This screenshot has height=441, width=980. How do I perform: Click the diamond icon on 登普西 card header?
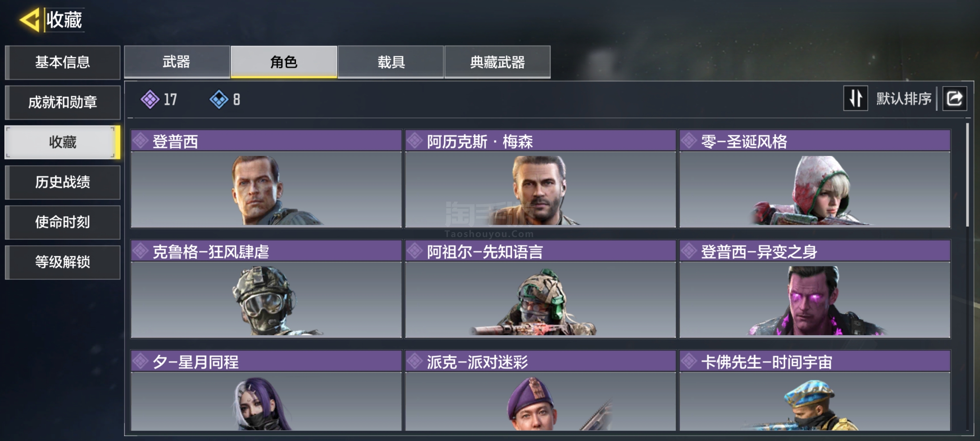[140, 141]
